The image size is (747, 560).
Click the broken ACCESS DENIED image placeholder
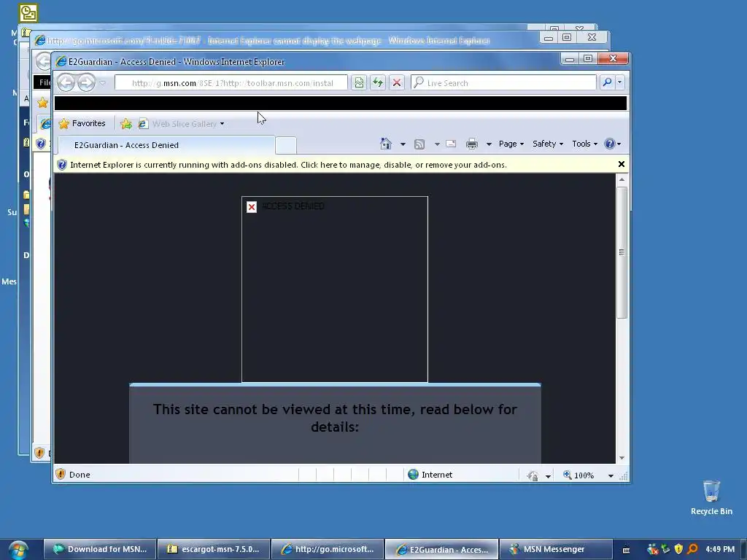[x=334, y=289]
